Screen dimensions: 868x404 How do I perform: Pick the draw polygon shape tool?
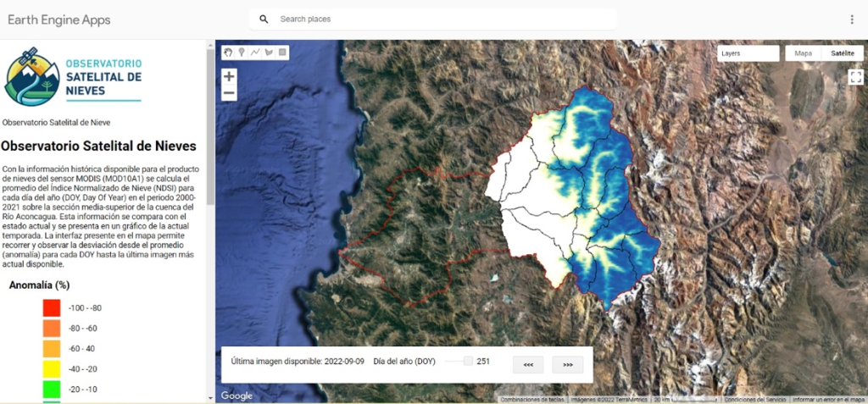(269, 53)
